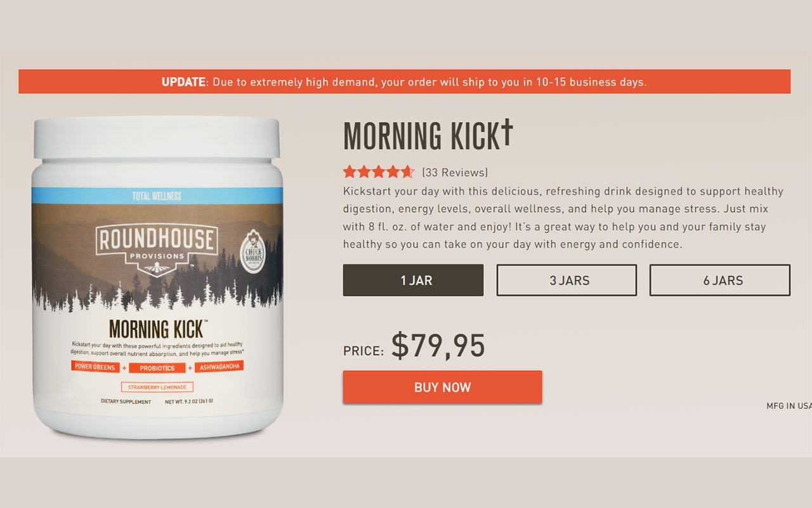
Task: Click the STRAWBERRY LEMONADE flavor tag
Action: [157, 387]
